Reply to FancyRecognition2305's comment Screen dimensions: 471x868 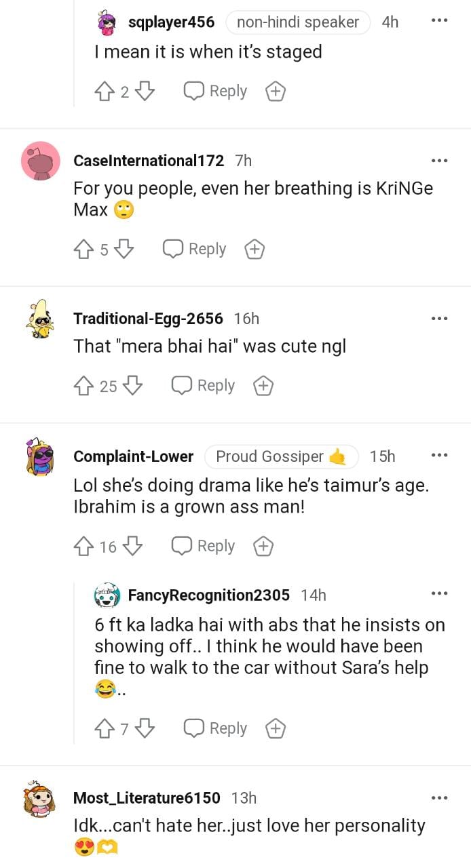(216, 728)
